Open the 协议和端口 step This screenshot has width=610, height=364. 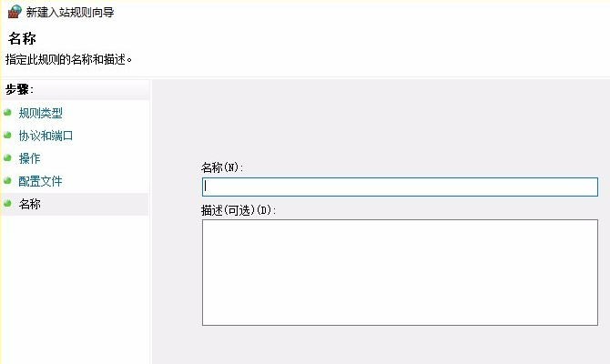[x=46, y=136]
